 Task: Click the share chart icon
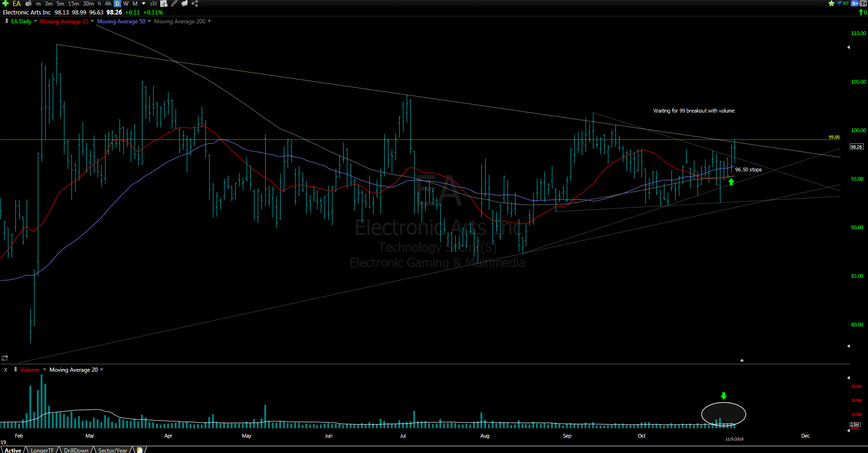pyautogui.click(x=195, y=3)
